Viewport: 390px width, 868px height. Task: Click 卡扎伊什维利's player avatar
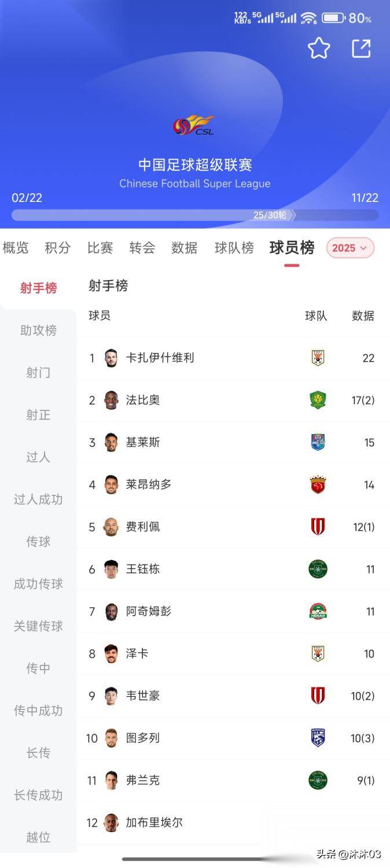(x=111, y=358)
